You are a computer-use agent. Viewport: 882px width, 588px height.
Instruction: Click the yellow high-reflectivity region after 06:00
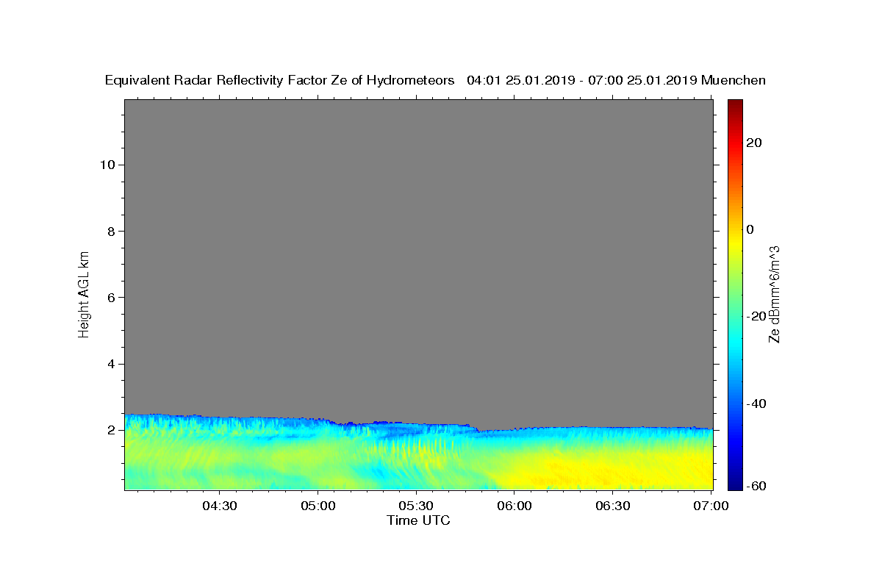610,470
